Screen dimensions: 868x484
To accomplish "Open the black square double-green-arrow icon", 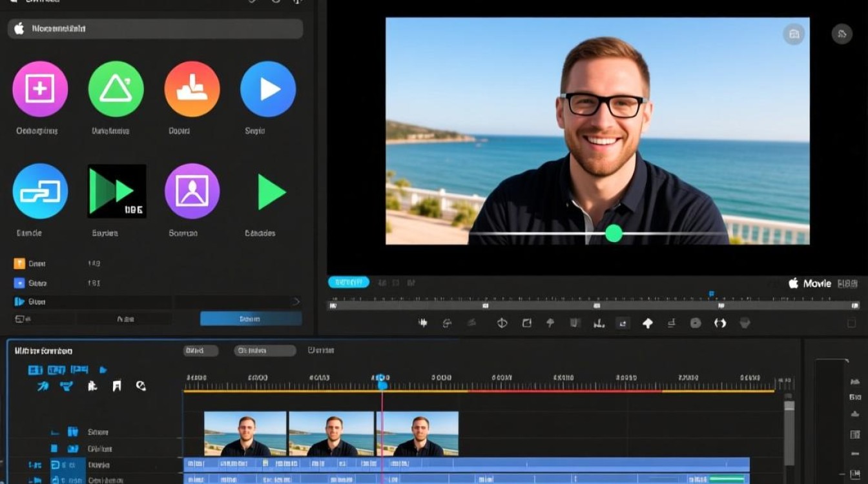I will (117, 191).
